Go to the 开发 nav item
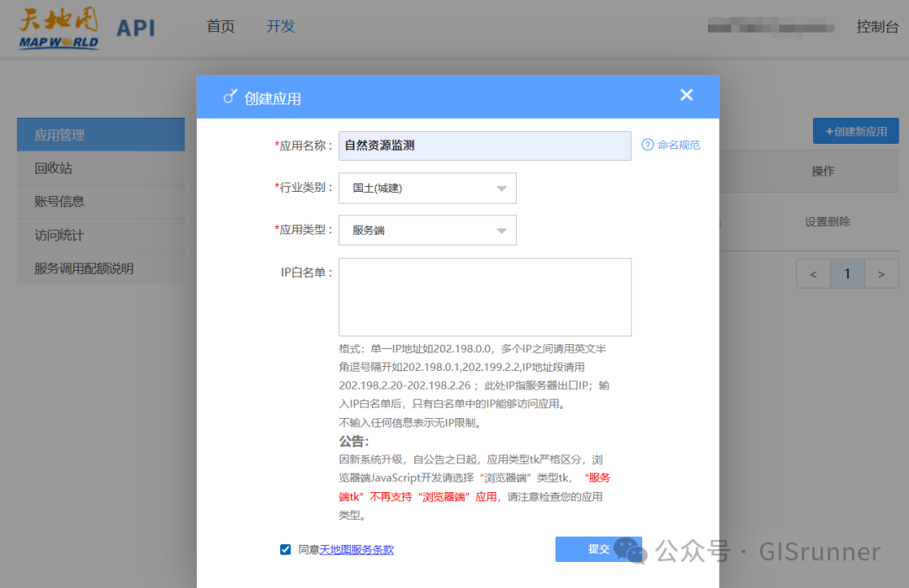The height and width of the screenshot is (588, 909). click(x=280, y=27)
